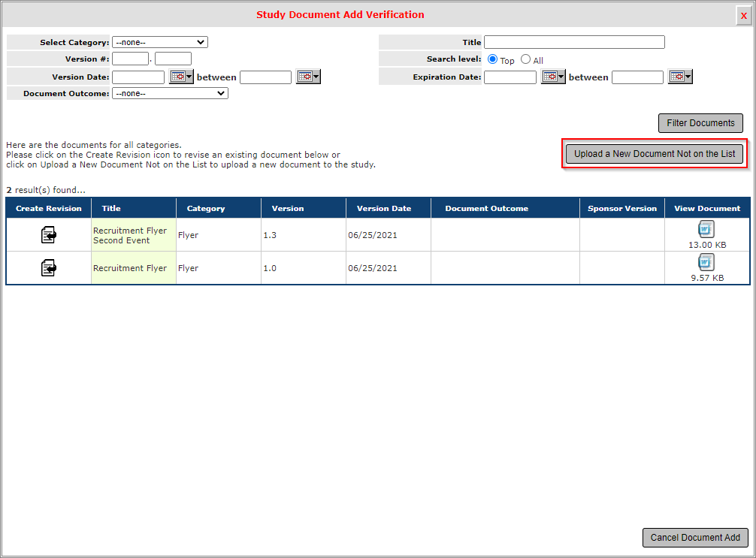Open the Select Category dropdown
The image size is (756, 558).
[x=160, y=42]
